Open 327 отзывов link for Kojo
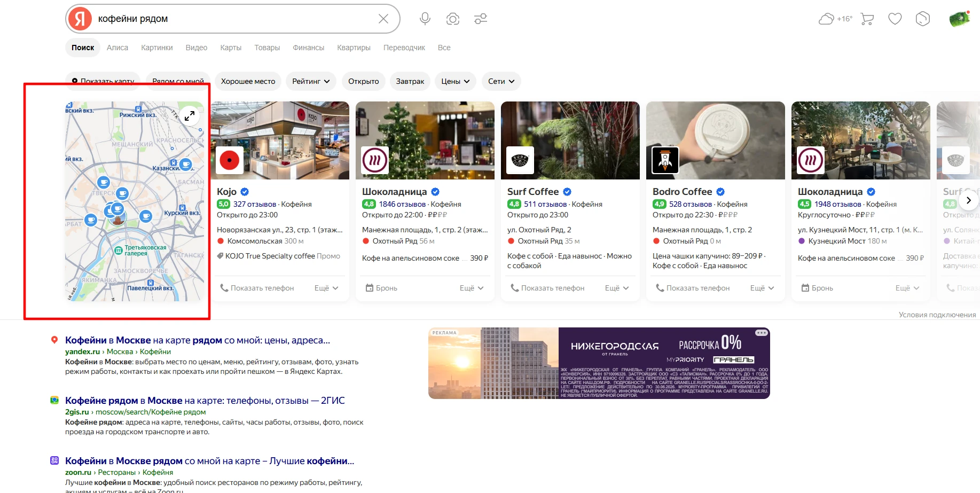Image resolution: width=980 pixels, height=493 pixels. tap(255, 204)
